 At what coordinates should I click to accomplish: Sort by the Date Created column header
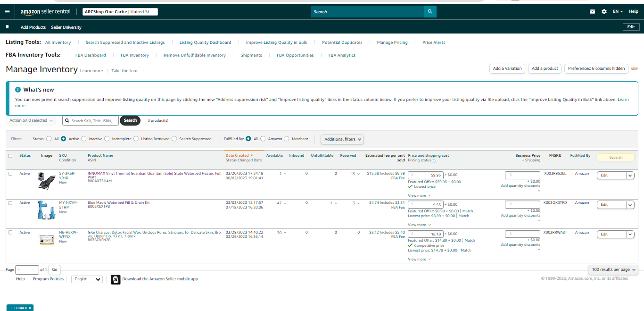(x=239, y=155)
